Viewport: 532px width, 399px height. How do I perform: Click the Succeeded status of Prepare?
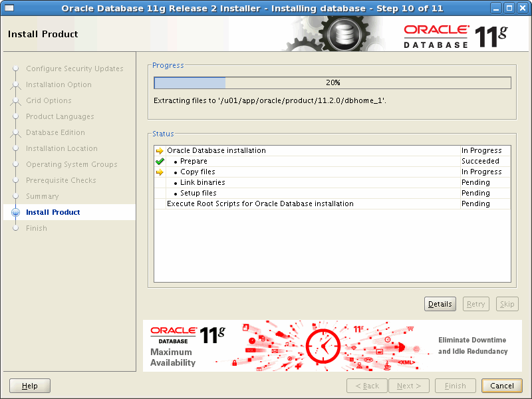[x=480, y=161]
